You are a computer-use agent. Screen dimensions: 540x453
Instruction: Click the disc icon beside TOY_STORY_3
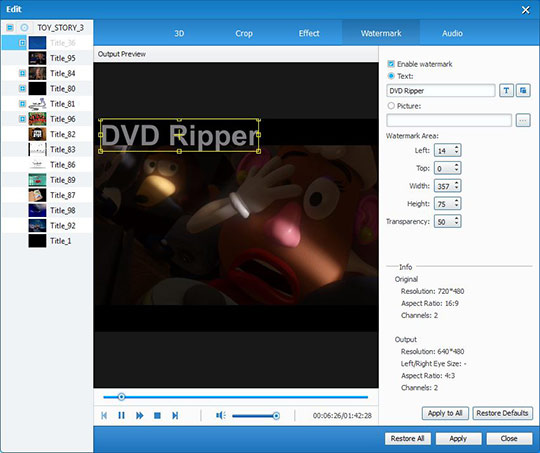click(24, 28)
